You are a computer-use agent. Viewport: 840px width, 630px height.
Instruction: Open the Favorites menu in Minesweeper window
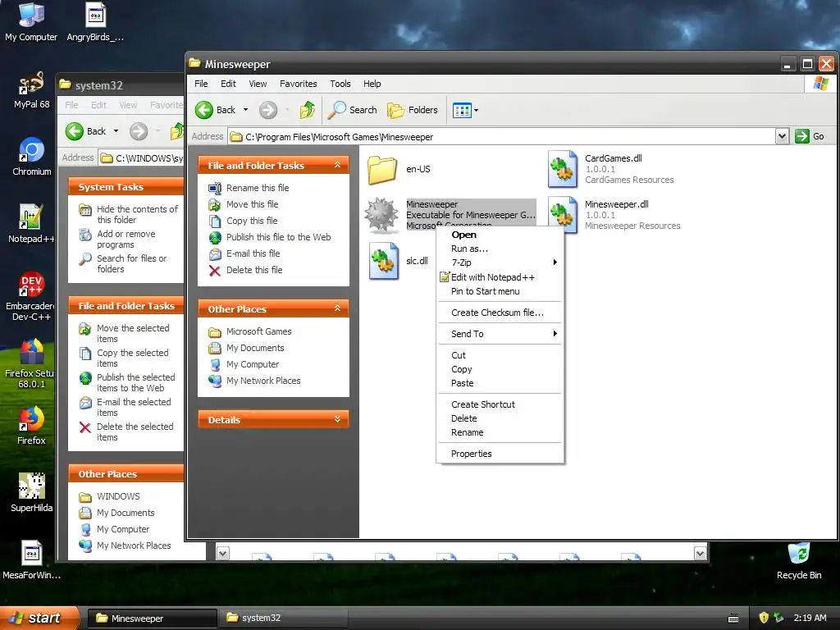298,84
